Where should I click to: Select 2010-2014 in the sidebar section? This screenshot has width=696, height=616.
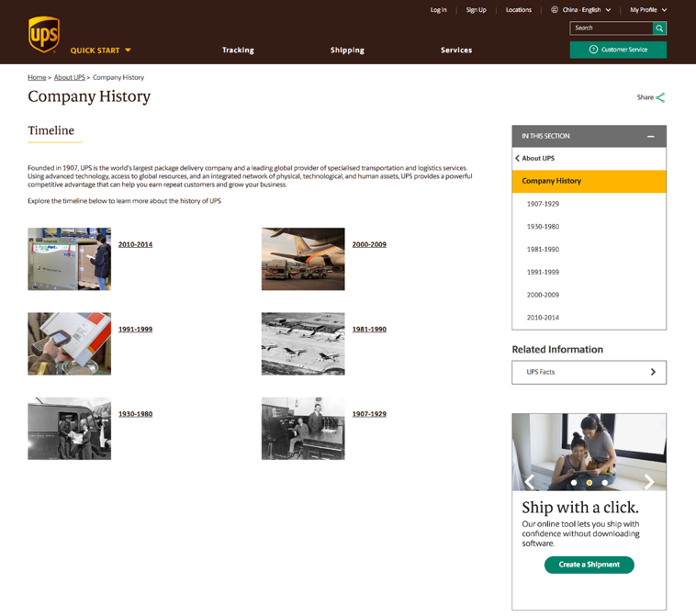pyautogui.click(x=543, y=318)
